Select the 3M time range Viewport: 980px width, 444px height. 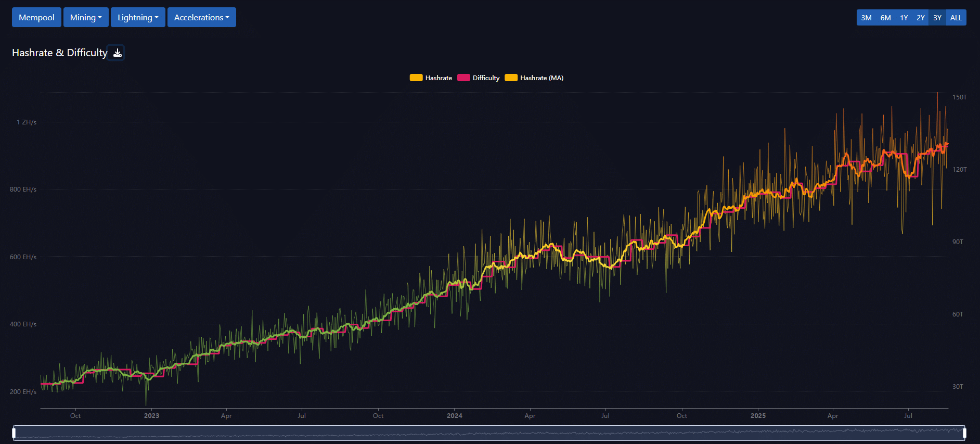(x=866, y=18)
